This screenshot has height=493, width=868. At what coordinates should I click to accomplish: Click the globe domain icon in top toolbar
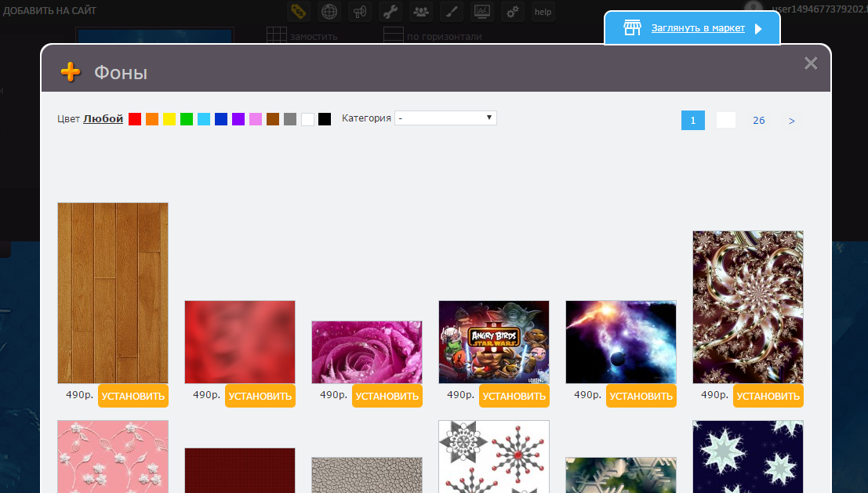point(329,12)
